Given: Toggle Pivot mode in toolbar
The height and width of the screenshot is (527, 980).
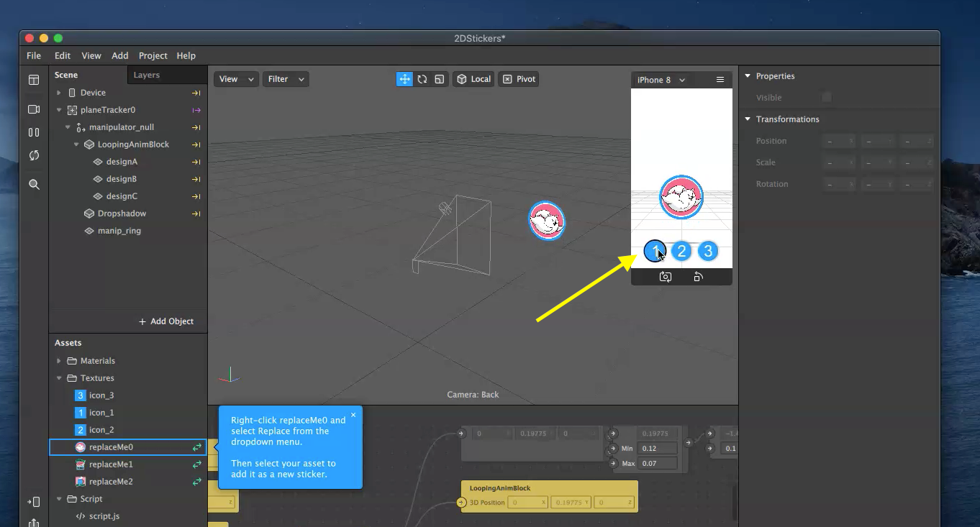Looking at the screenshot, I should 519,79.
